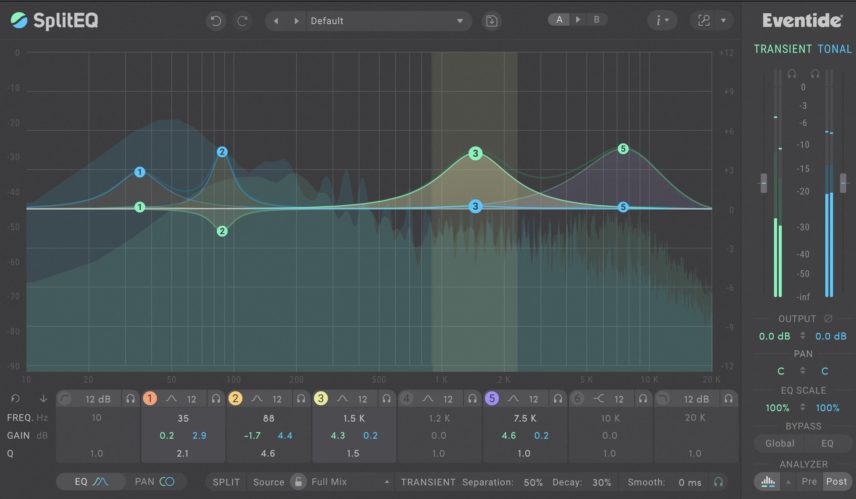
Task: Open band 1 slope value 12
Action: (x=192, y=399)
